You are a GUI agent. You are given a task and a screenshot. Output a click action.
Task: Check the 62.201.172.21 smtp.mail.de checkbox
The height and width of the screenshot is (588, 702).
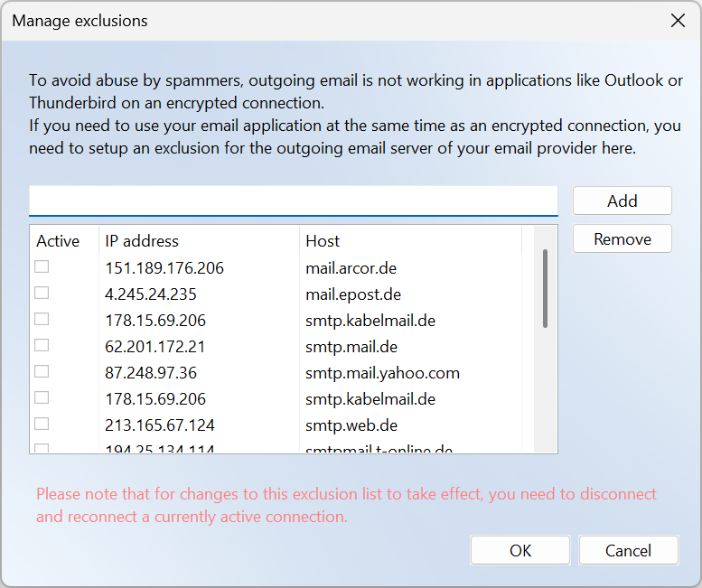click(42, 346)
